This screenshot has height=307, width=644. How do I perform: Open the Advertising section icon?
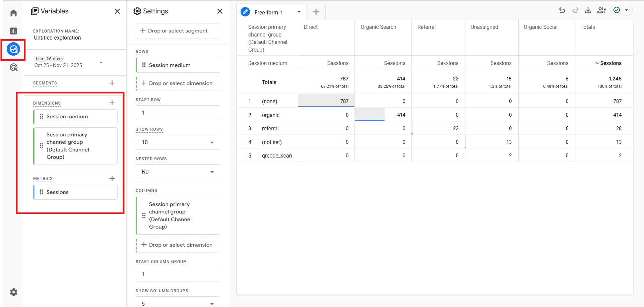click(x=13, y=67)
